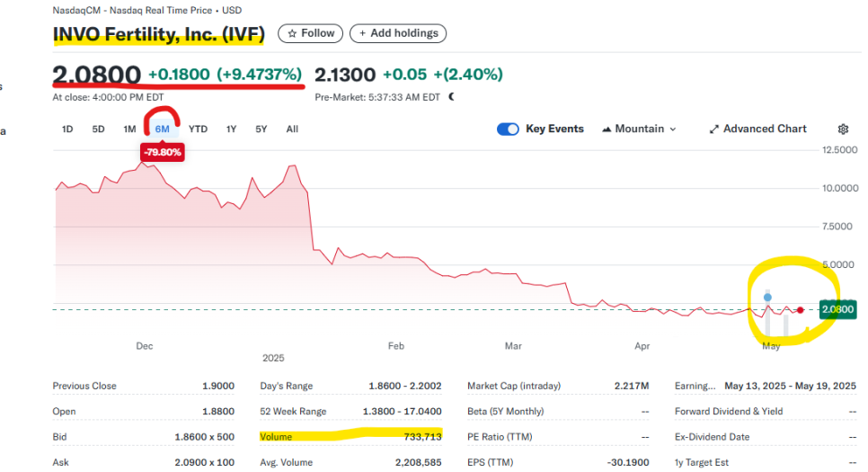Click Previous Close value 1.9000
Screen dimensions: 868x472
coord(218,386)
